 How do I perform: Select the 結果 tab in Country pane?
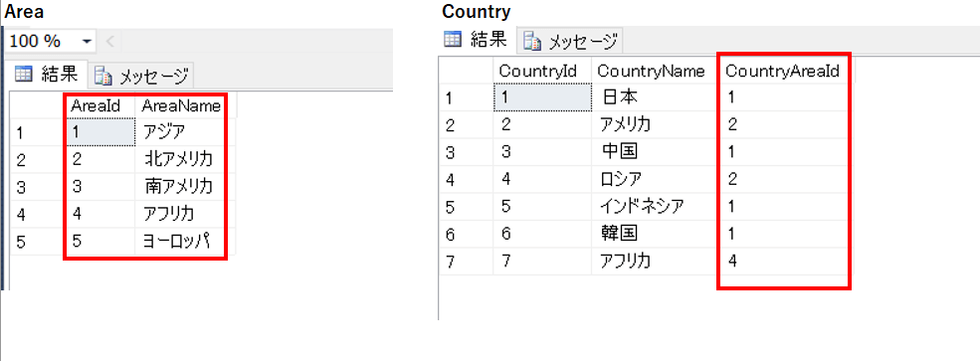pos(478,40)
